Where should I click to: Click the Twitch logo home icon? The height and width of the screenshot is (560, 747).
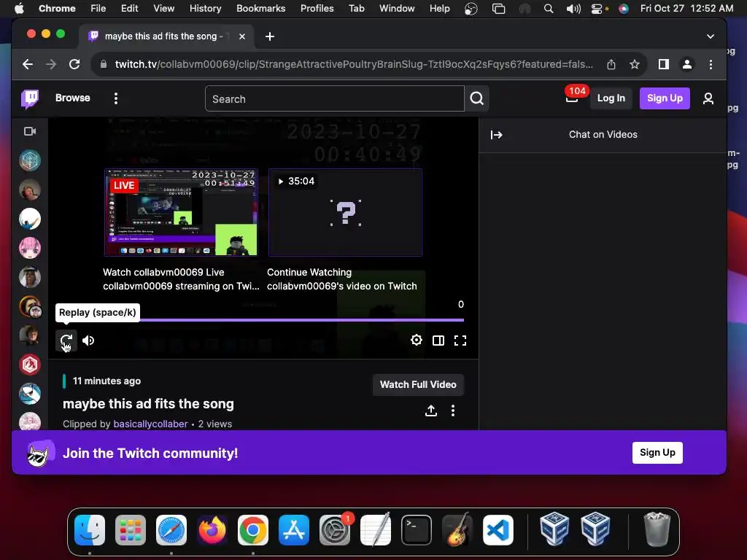click(29, 98)
